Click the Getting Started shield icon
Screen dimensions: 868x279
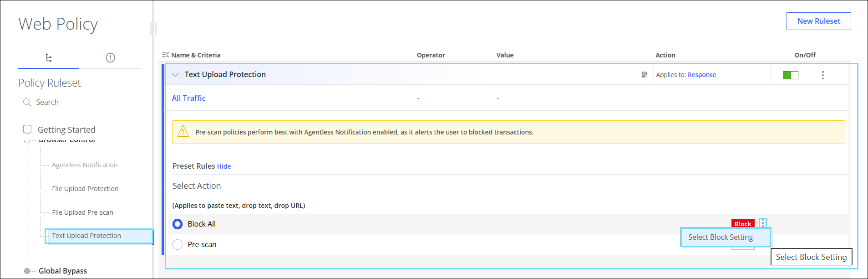tap(27, 129)
